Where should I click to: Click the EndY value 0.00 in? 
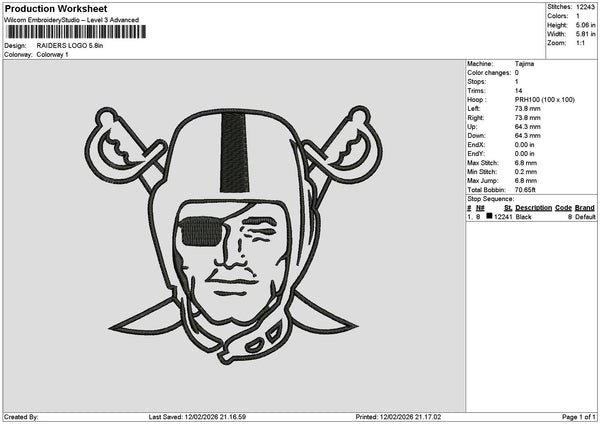coord(525,154)
